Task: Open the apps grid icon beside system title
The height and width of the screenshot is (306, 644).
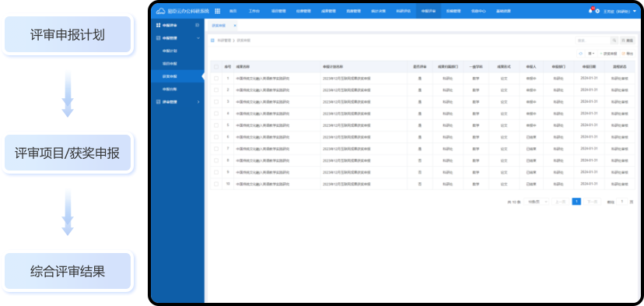Action: pyautogui.click(x=218, y=11)
